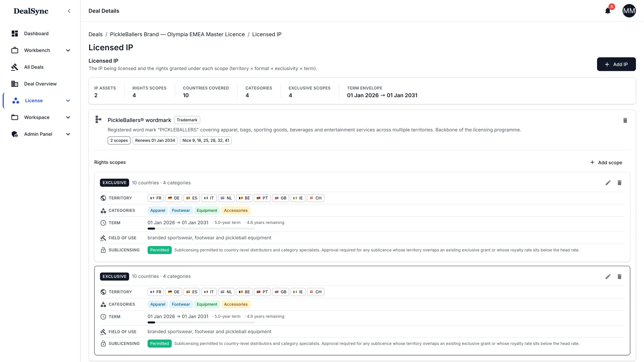Expand the Workbench menu chevron
The height and width of the screenshot is (362, 644).
point(68,50)
